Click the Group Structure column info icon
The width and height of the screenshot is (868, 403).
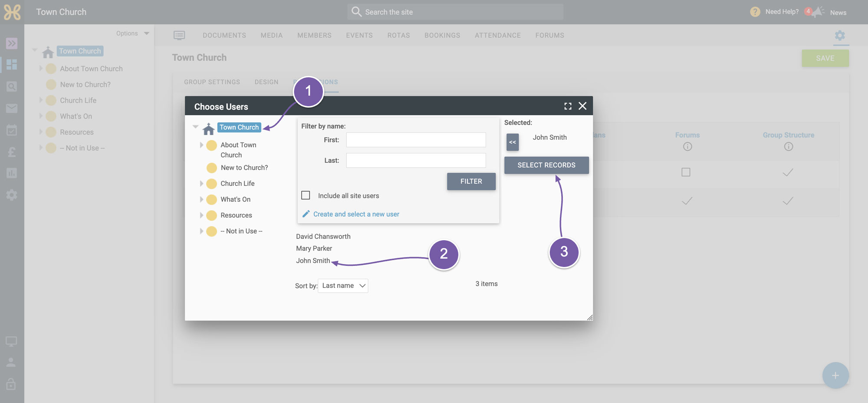[x=789, y=147]
